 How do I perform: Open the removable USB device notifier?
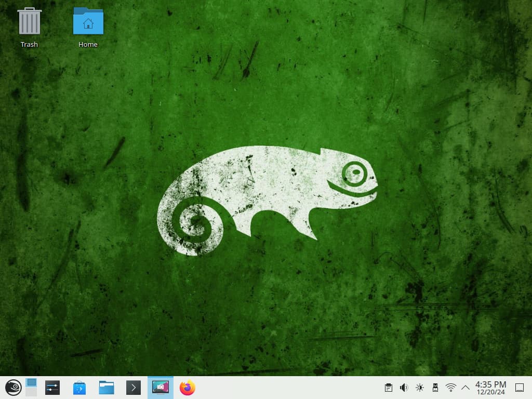pyautogui.click(x=435, y=388)
